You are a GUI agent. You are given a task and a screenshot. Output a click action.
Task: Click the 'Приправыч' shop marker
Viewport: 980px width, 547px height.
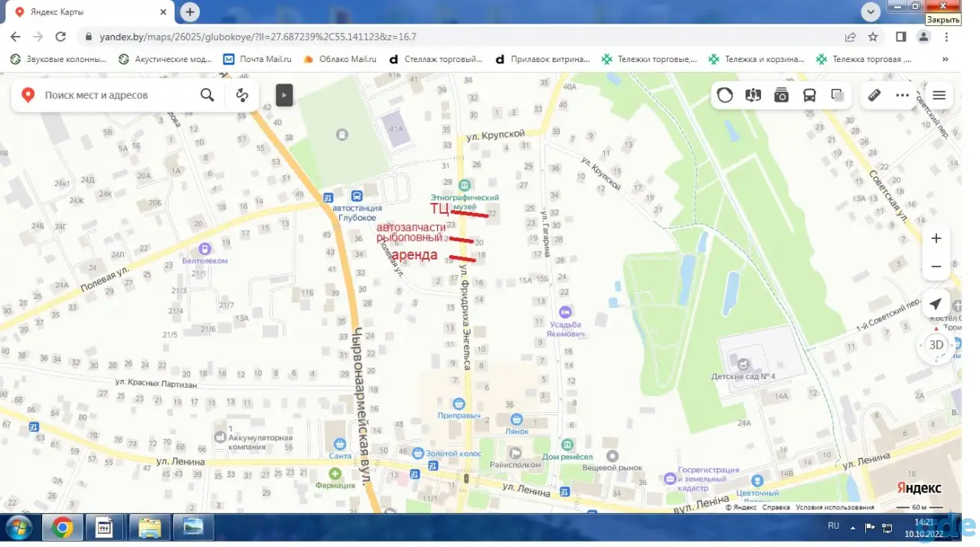tap(459, 403)
